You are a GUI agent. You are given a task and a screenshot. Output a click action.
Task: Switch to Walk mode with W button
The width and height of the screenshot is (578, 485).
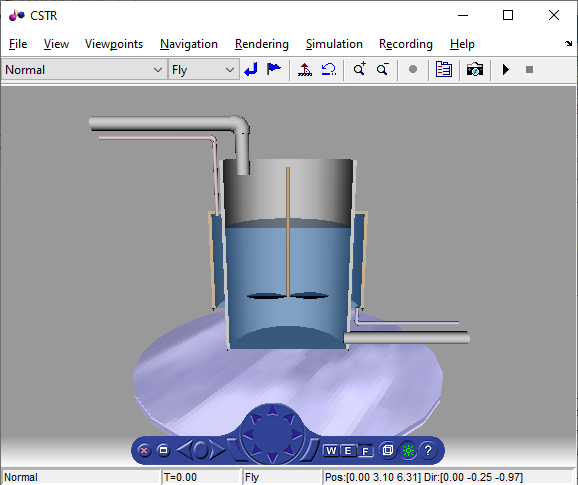pyautogui.click(x=331, y=450)
